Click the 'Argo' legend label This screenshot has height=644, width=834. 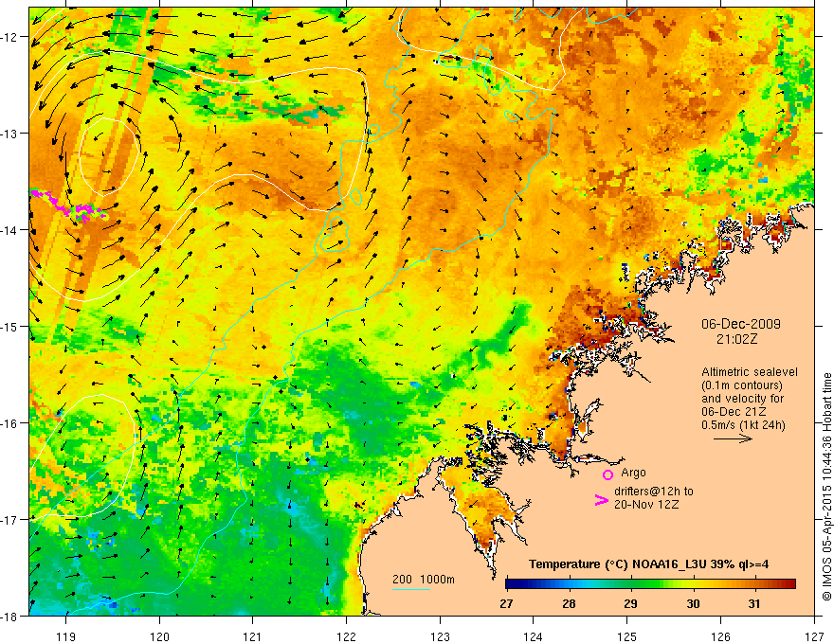pos(633,473)
